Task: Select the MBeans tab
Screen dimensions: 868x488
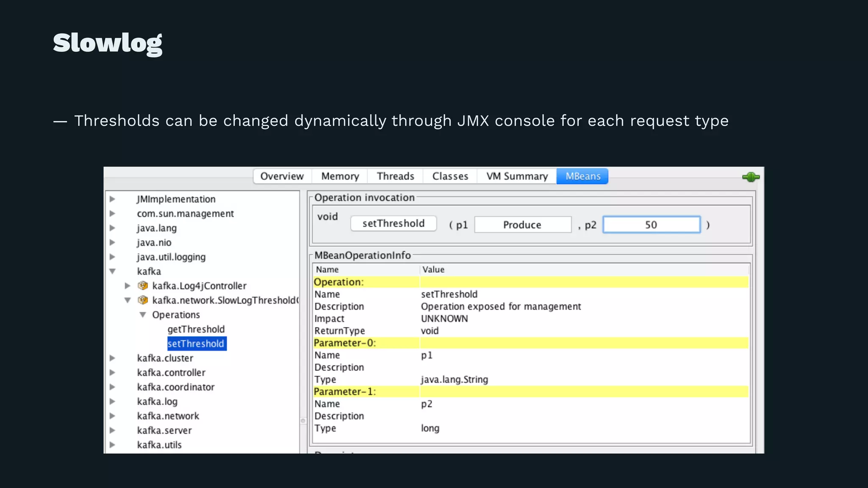Action: point(583,176)
